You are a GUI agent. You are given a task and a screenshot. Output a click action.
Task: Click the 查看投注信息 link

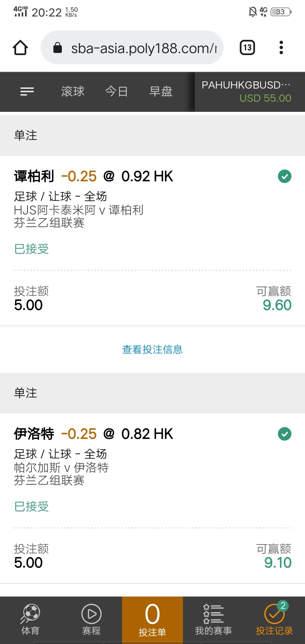coord(152,350)
